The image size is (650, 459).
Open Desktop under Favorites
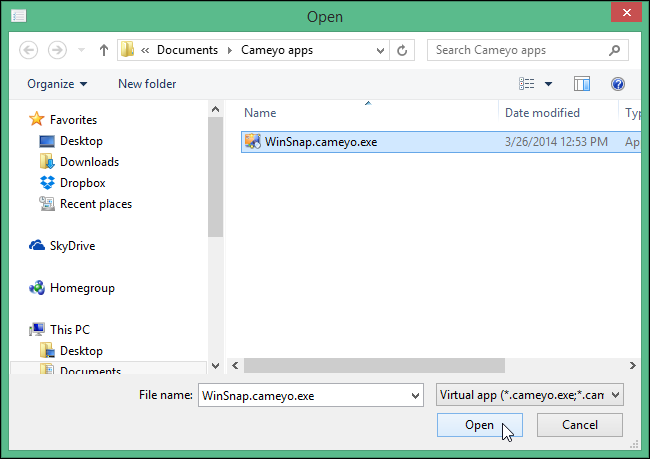click(x=81, y=141)
